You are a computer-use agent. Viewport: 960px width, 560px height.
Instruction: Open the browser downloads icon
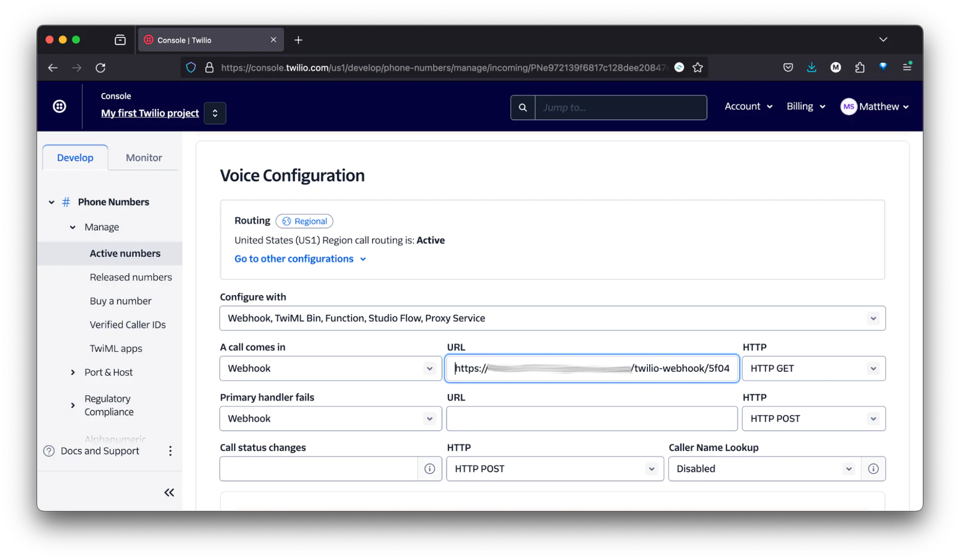(811, 68)
